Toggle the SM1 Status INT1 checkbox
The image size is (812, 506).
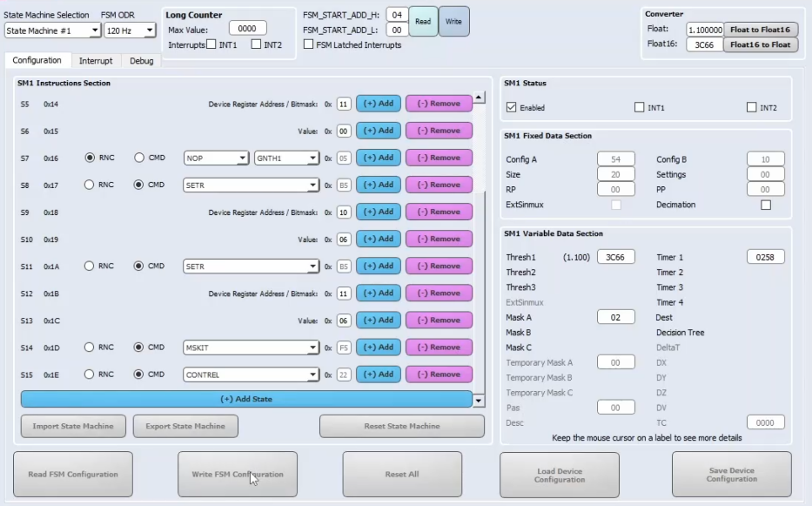pyautogui.click(x=639, y=107)
